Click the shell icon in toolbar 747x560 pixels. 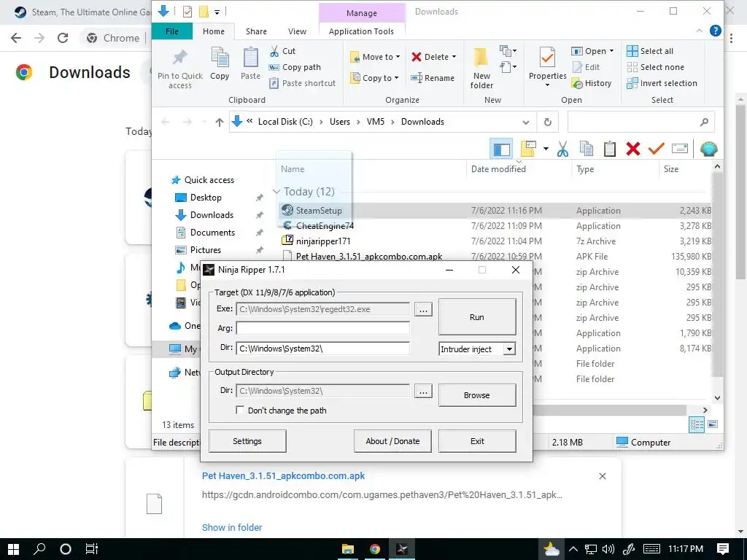click(x=709, y=149)
